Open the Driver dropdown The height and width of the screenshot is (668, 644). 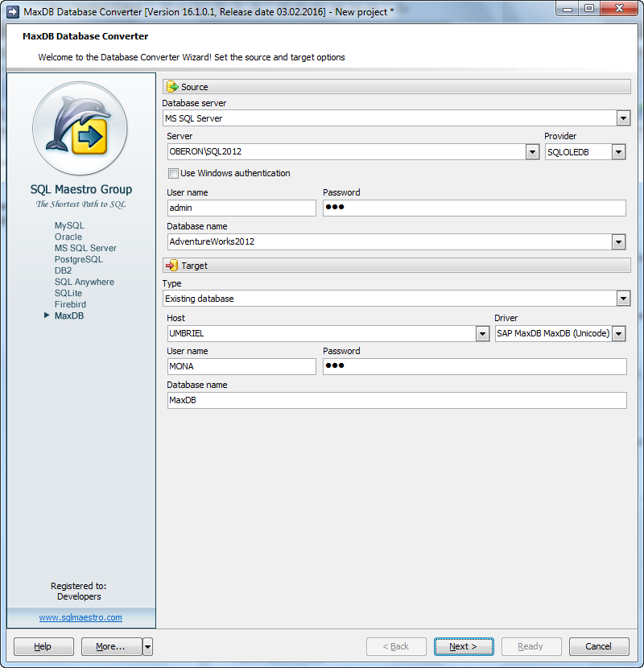click(619, 333)
